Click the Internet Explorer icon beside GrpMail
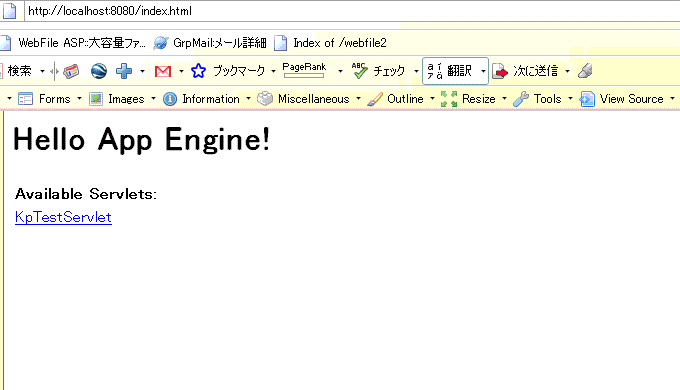The width and height of the screenshot is (680, 390). coord(161,43)
